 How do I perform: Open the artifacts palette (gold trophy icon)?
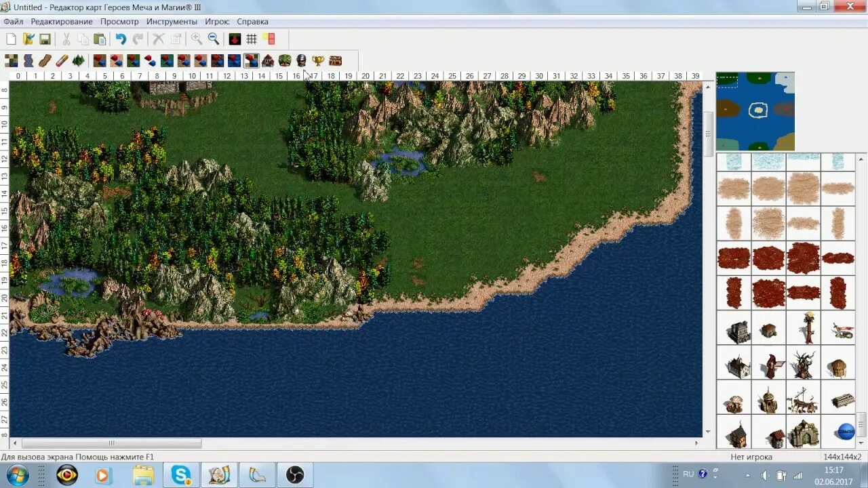coord(318,60)
